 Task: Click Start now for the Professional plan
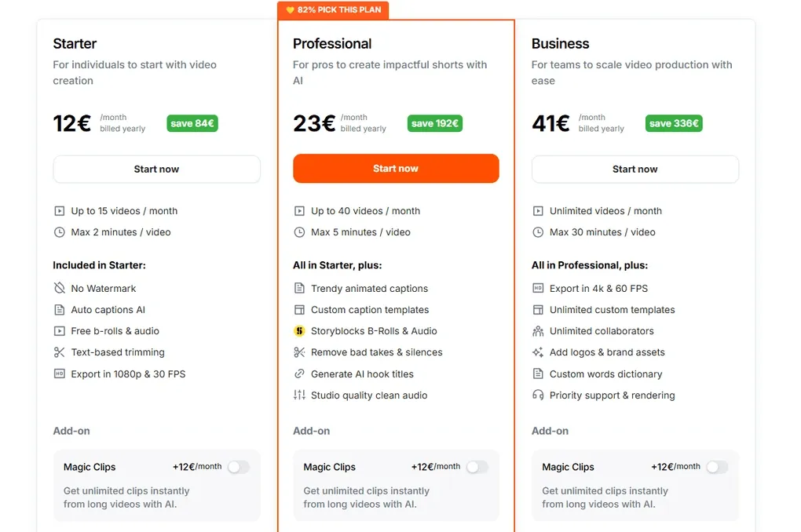396,169
